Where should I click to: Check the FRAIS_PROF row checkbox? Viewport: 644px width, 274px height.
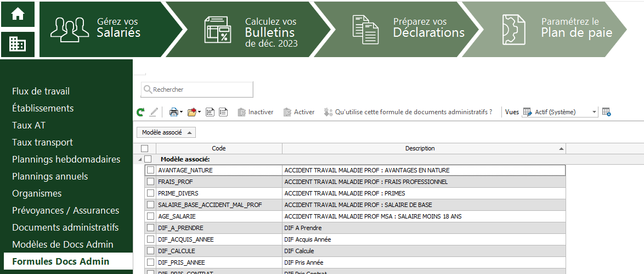point(151,181)
